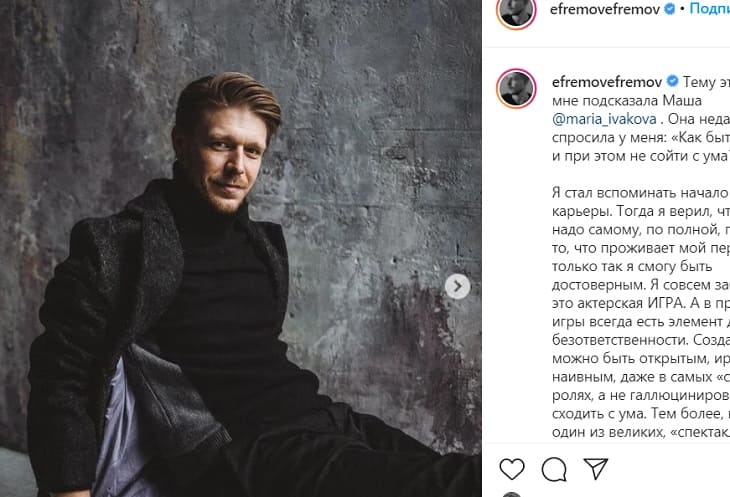Open the profile picture in the post header

click(515, 9)
